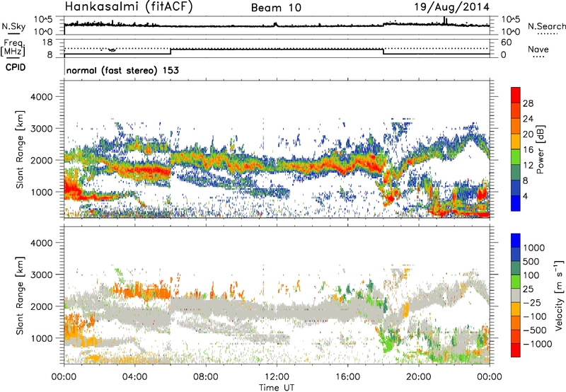This screenshot has width=566, height=392.
Task: Click the 16:00 time tick label
Action: 347,377
